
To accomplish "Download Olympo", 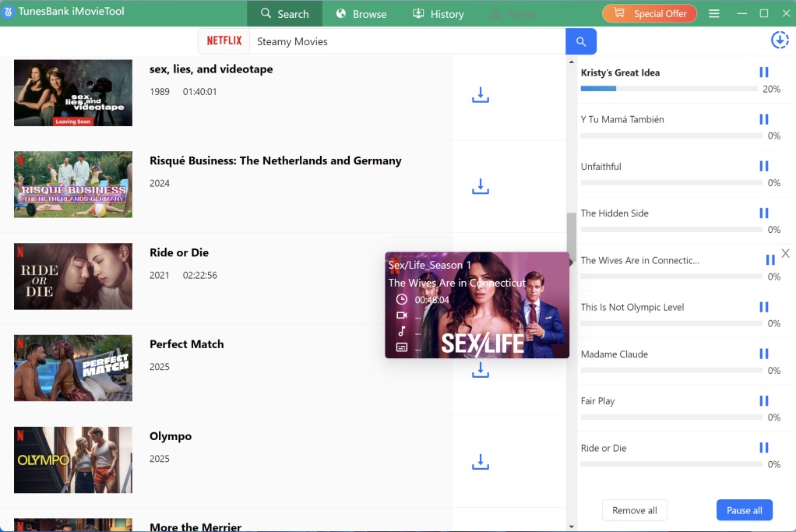I will point(480,462).
